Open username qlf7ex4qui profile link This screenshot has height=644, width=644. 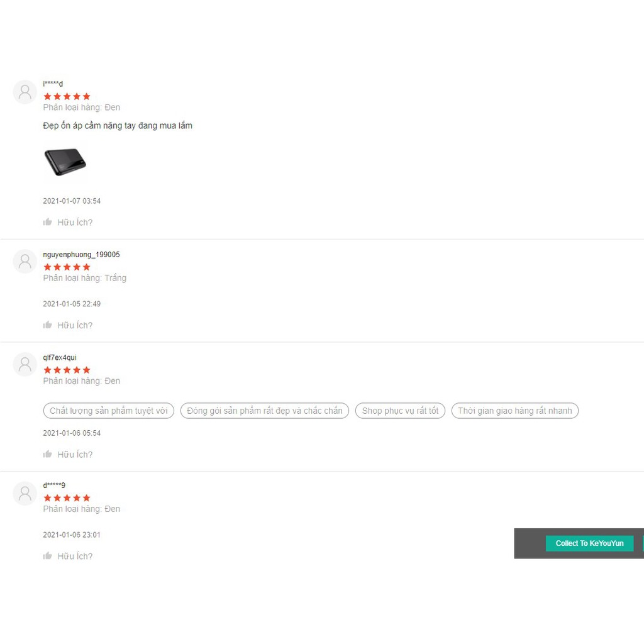coord(60,358)
